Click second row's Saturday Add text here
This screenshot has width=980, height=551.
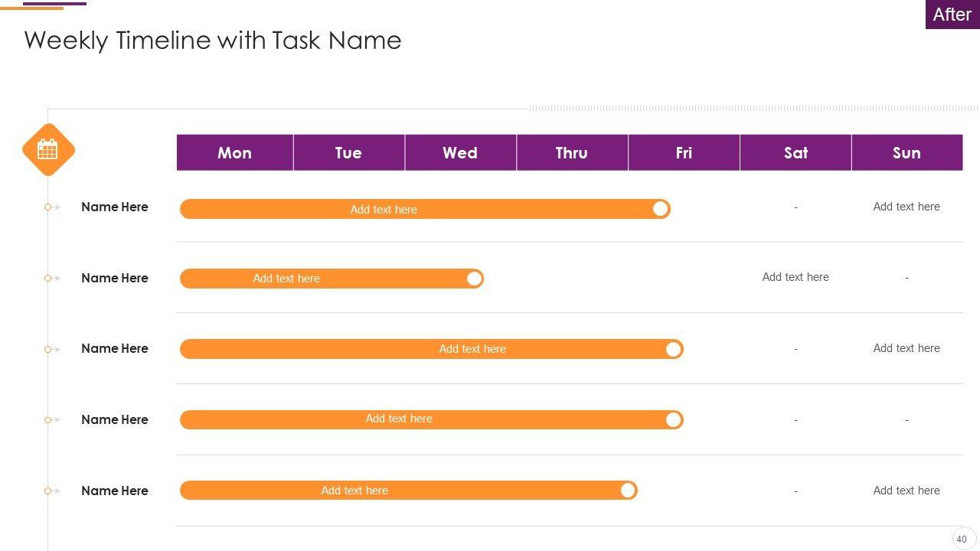click(795, 277)
